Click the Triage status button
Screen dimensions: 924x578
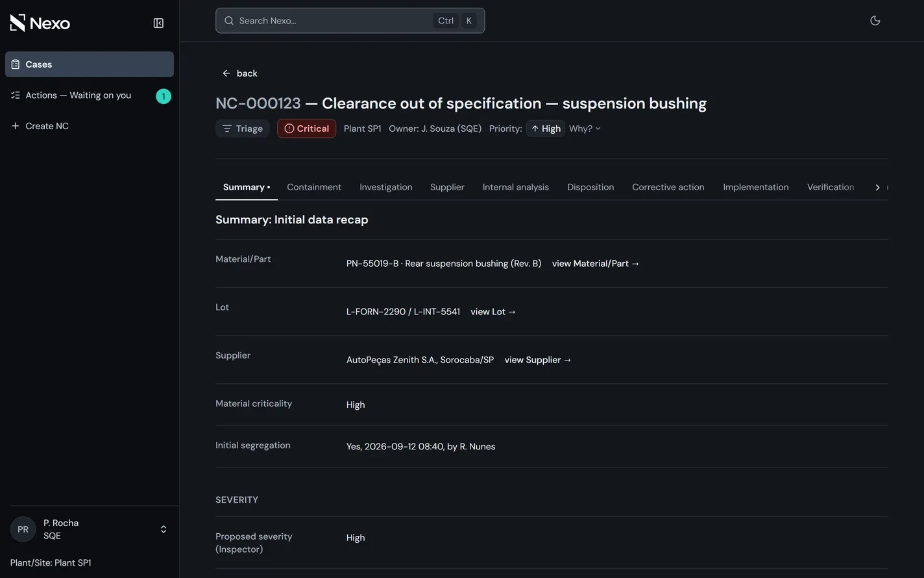coord(243,129)
